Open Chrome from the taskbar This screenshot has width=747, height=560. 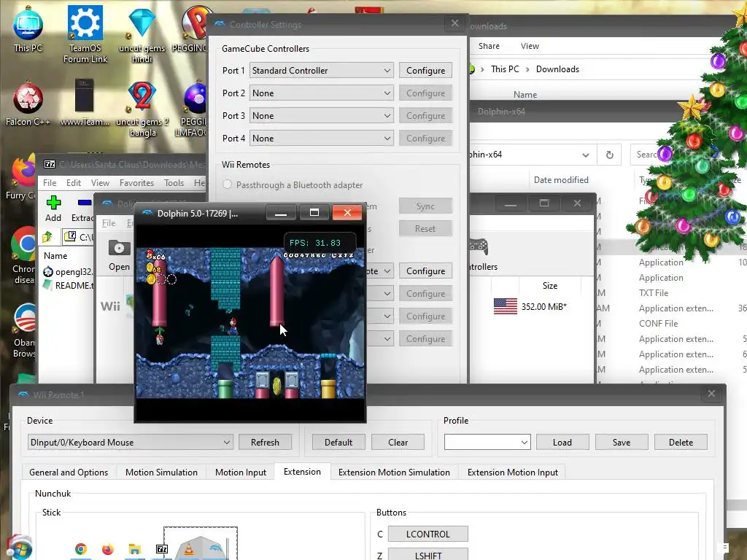coord(81,550)
